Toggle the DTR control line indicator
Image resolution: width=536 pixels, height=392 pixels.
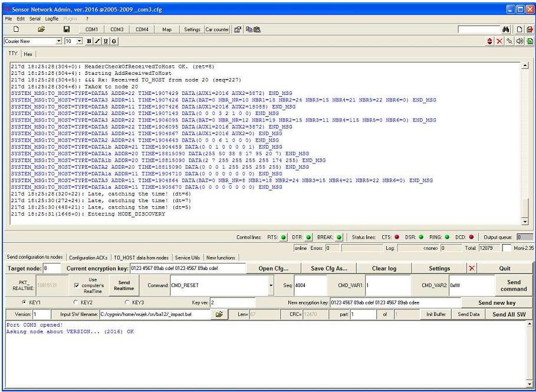[x=308, y=237]
